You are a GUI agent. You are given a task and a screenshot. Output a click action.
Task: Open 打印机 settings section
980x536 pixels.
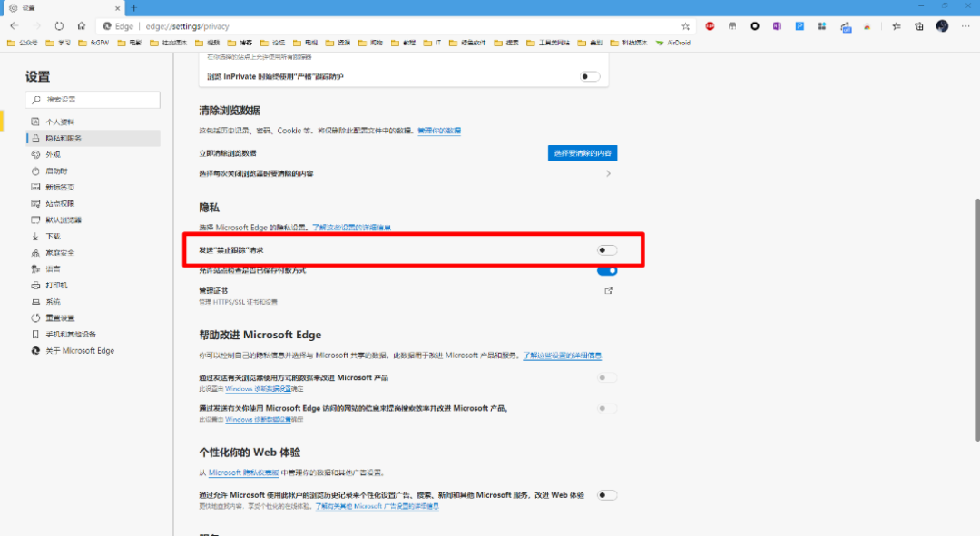pos(93,285)
